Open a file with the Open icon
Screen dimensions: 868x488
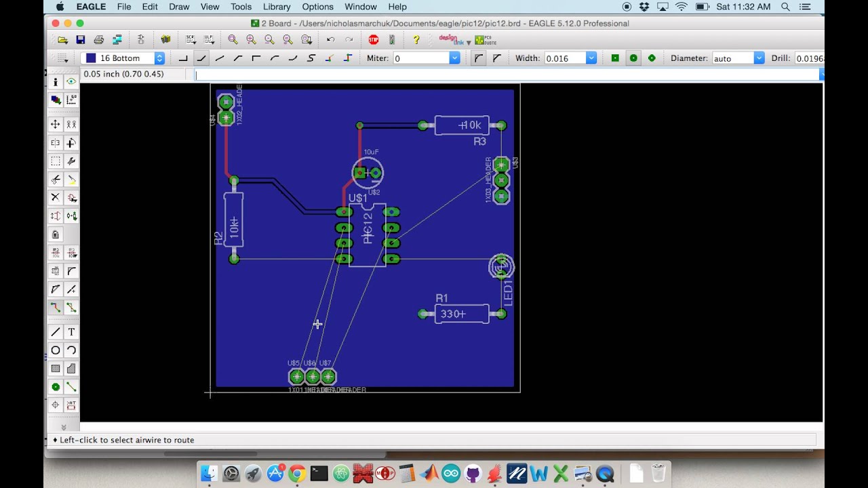pyautogui.click(x=62, y=40)
